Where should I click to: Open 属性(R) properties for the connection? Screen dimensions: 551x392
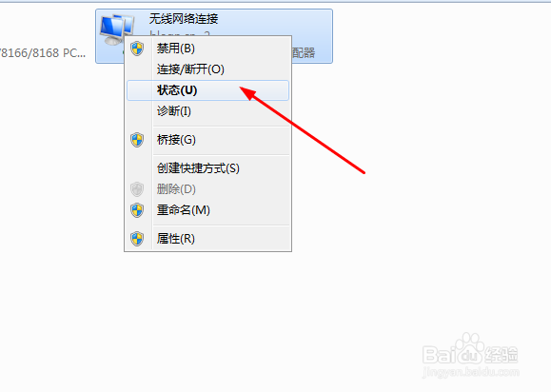coord(207,239)
